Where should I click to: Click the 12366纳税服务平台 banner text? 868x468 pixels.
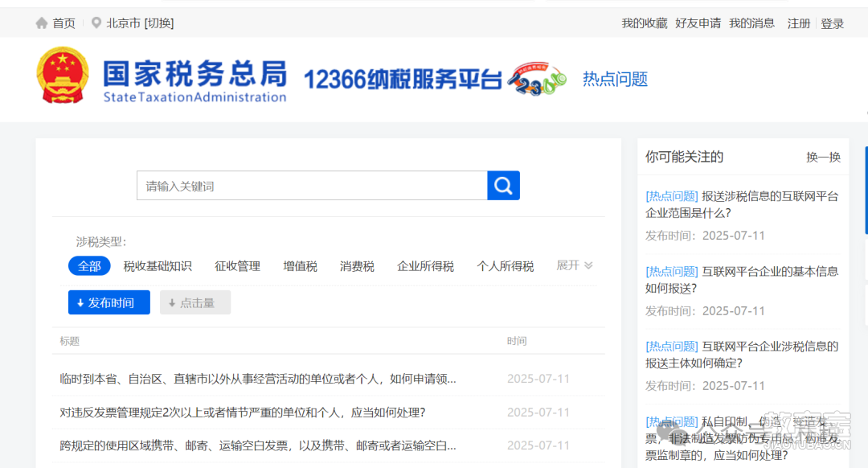(403, 80)
